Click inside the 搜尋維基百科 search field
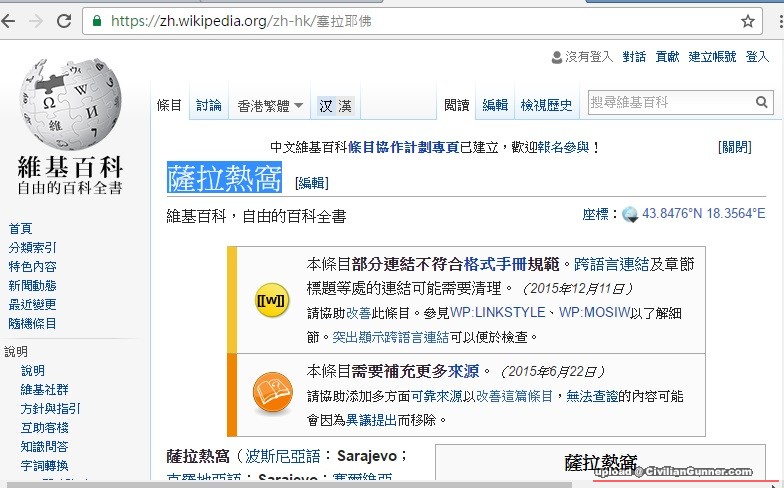 point(668,103)
